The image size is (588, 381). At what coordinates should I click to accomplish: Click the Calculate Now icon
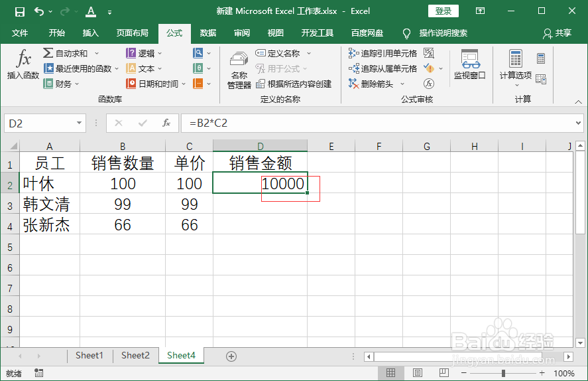pyautogui.click(x=541, y=58)
